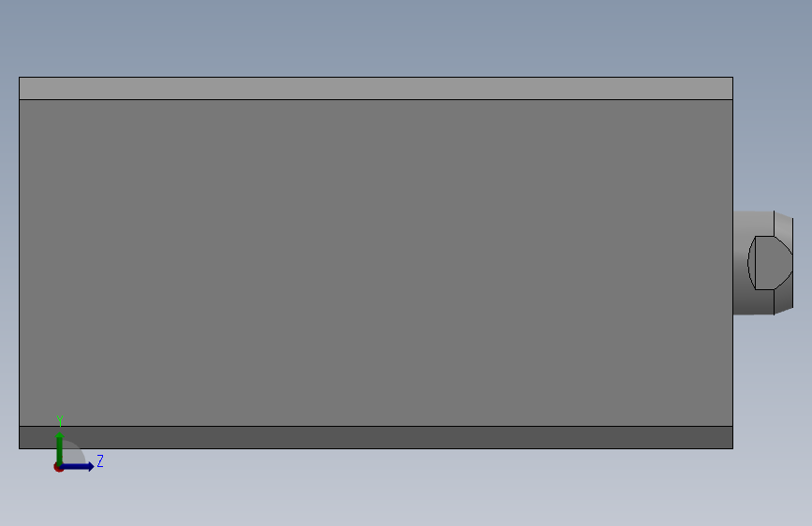Screen dimensions: 812x526
Task: Click edge between main face and bottom strip
Action: point(376,427)
